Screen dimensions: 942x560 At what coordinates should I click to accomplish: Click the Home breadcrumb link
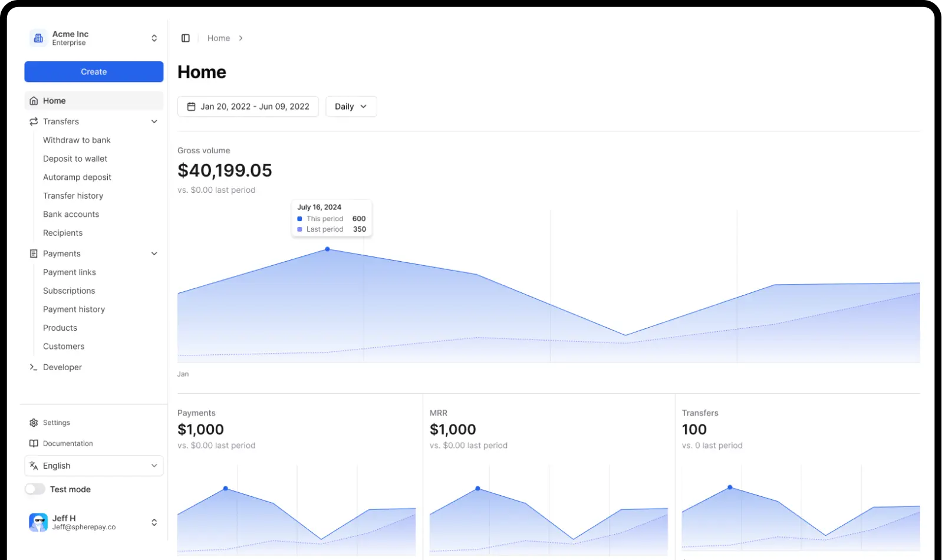coord(219,38)
